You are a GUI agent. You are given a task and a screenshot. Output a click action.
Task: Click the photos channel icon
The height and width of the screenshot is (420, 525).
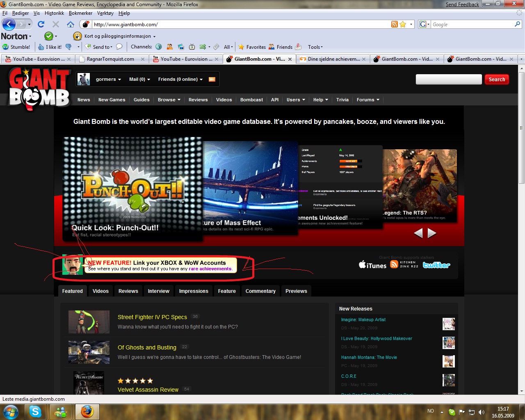click(181, 47)
